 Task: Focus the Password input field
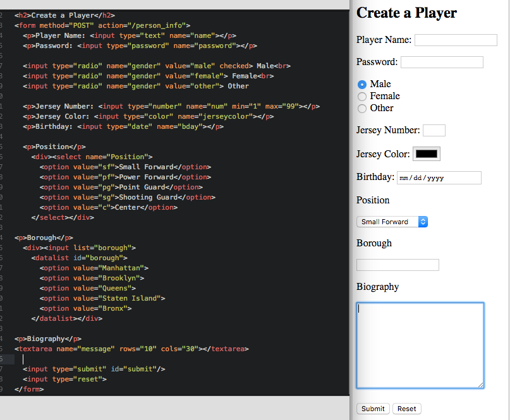pos(441,62)
